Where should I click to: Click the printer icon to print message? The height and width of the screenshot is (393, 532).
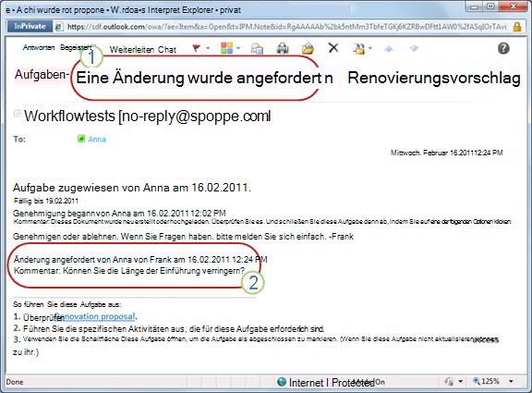click(283, 48)
